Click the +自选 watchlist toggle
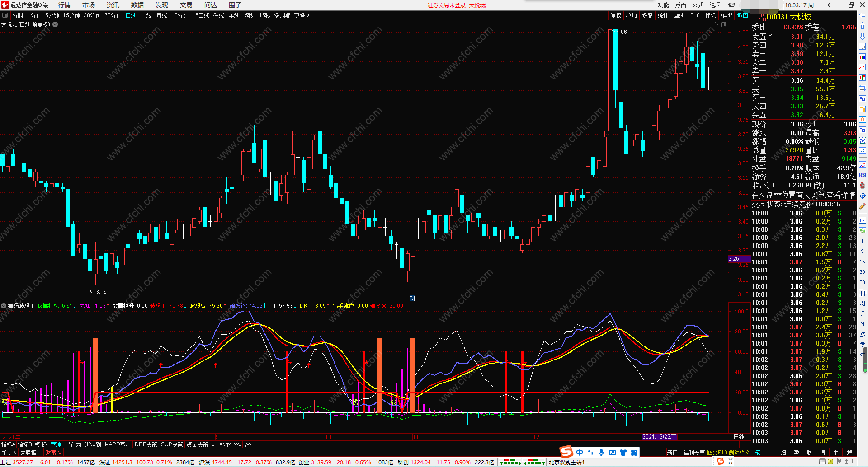 (x=726, y=15)
